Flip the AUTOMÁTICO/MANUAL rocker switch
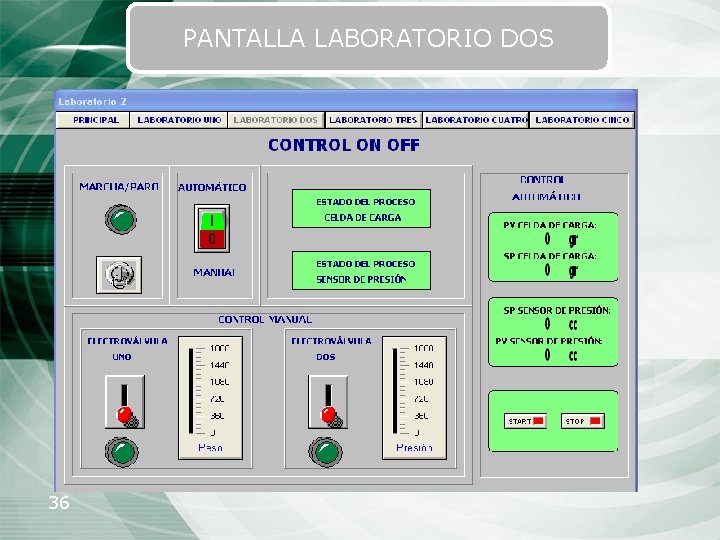Image resolution: width=720 pixels, height=540 pixels. (212, 229)
